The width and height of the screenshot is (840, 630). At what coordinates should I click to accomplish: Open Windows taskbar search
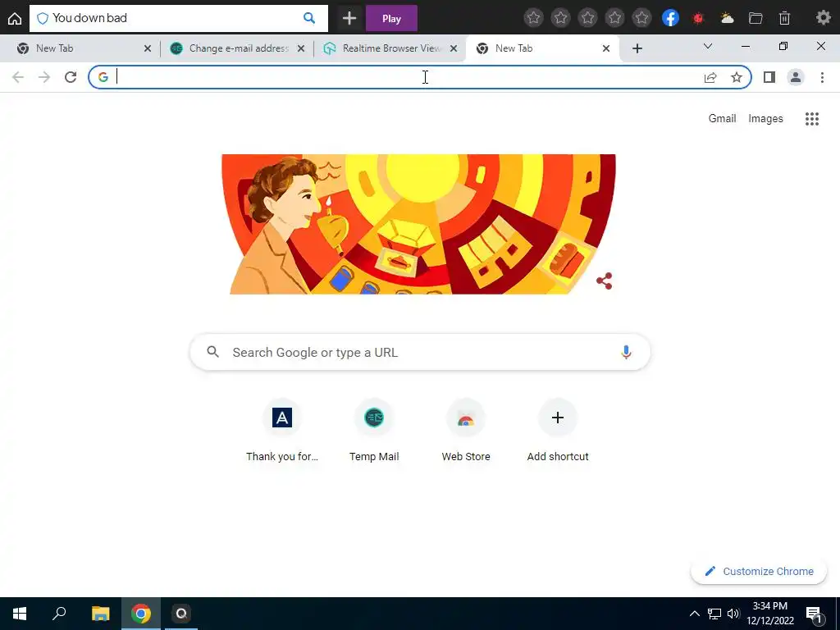59,614
